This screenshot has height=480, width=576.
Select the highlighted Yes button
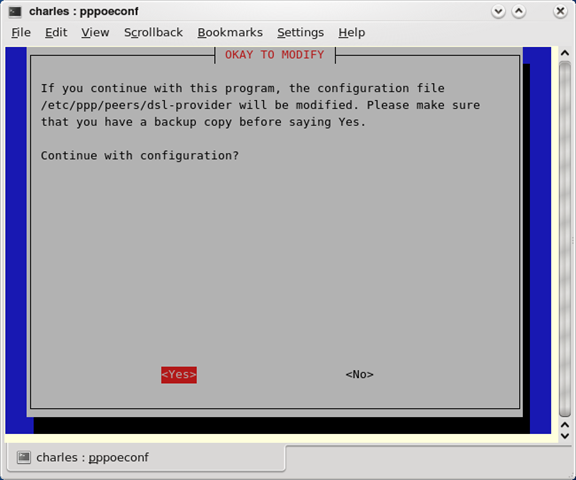(179, 375)
